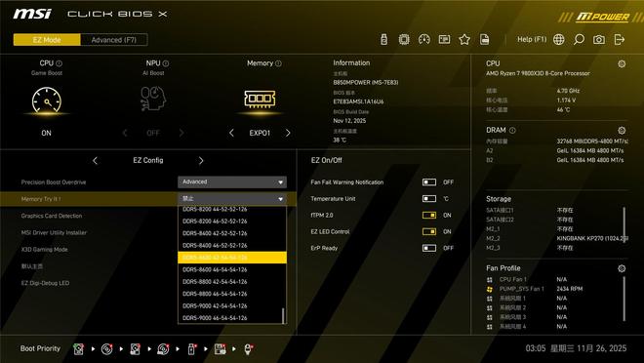Open search with the magnifier icon
644x363 pixels.
point(579,39)
